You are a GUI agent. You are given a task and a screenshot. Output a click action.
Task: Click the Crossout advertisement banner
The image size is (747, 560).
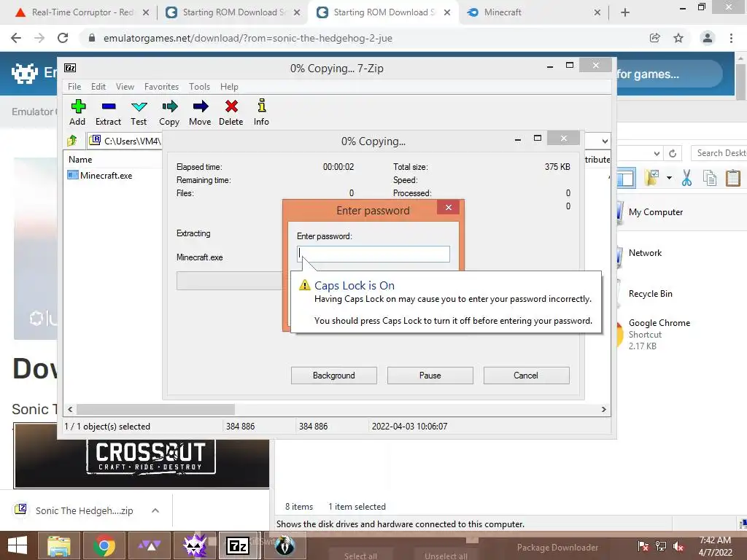click(142, 456)
